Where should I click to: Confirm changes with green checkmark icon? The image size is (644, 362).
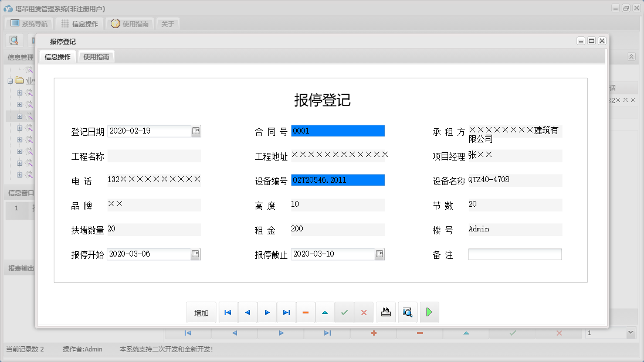344,312
